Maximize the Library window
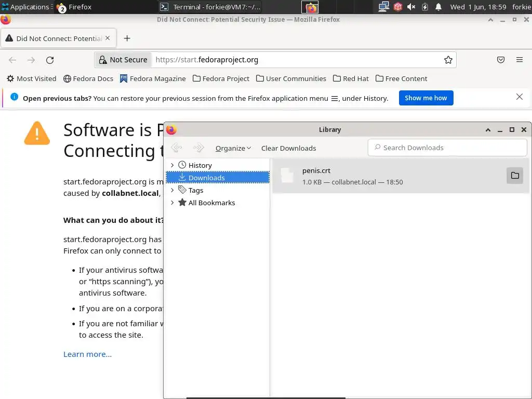 click(512, 129)
